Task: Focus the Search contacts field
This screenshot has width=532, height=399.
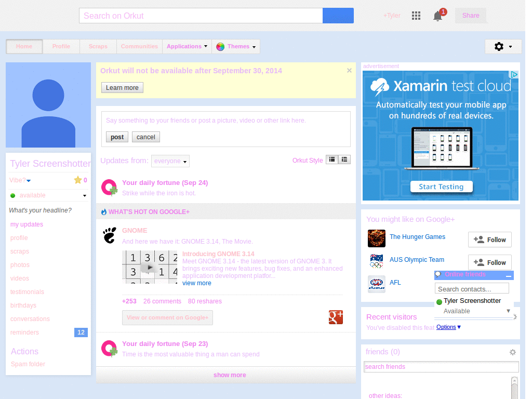Action: click(x=472, y=289)
